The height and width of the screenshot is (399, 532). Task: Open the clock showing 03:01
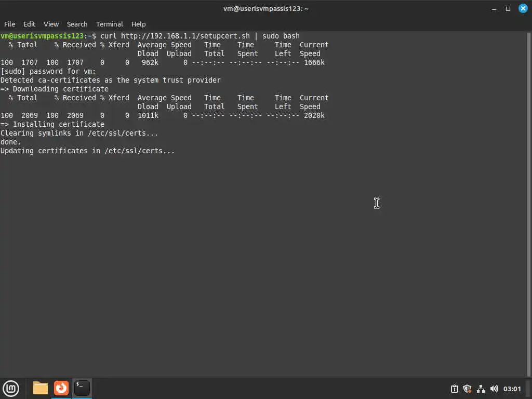512,389
